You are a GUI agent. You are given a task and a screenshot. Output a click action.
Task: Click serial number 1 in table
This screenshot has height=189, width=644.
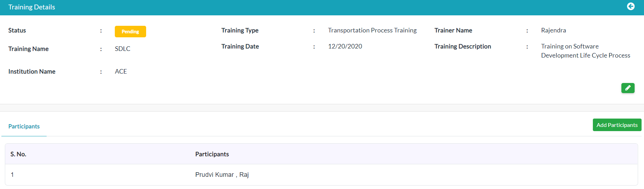(12, 175)
